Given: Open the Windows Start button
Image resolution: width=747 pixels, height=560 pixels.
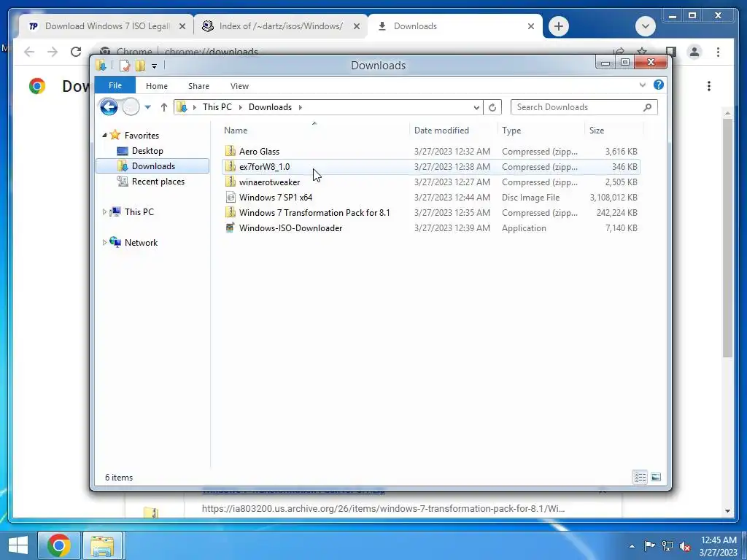Looking at the screenshot, I should (18, 545).
